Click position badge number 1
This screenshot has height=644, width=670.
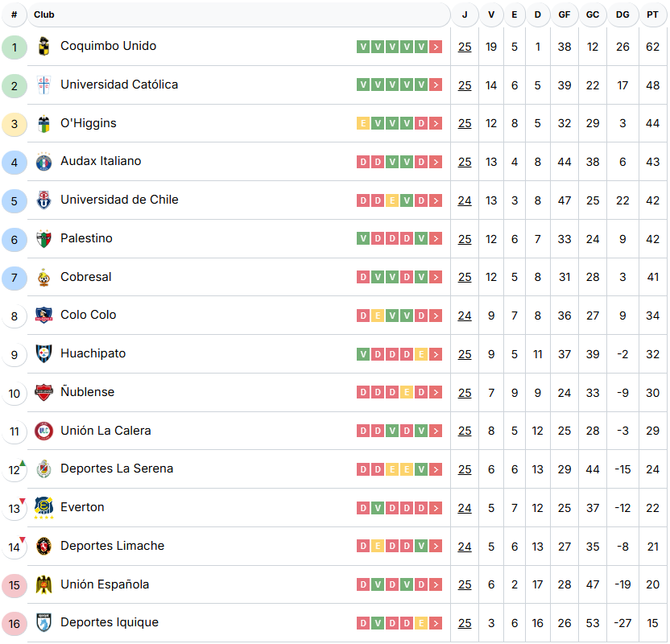[14, 47]
